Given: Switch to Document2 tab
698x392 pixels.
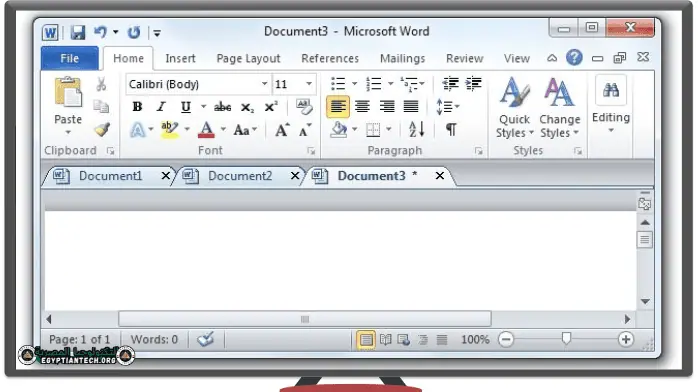Looking at the screenshot, I should (239, 176).
